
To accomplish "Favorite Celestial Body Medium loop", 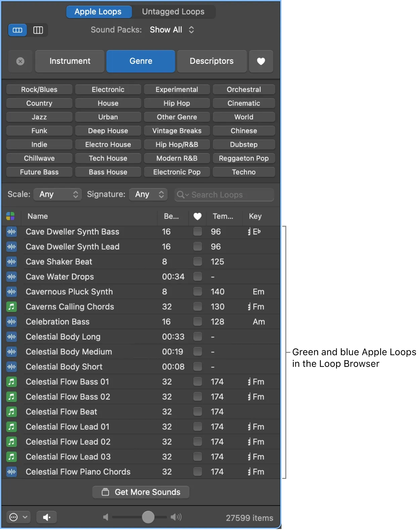I will tap(198, 352).
